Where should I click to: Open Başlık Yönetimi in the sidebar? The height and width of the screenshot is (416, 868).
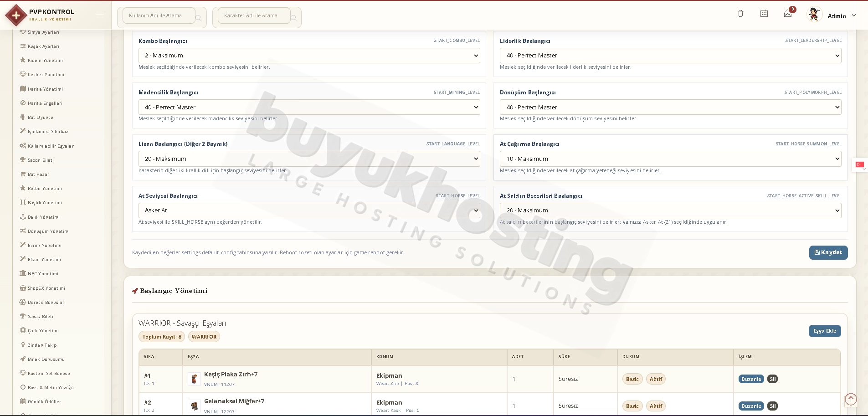click(45, 202)
